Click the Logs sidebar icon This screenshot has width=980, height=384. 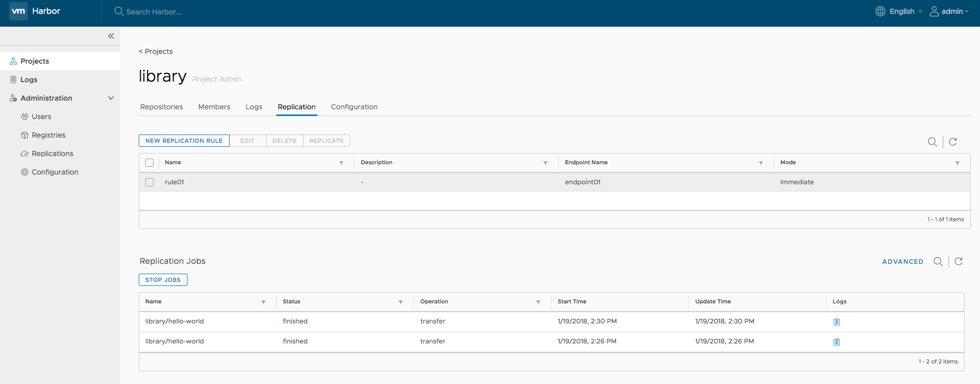pyautogui.click(x=13, y=80)
